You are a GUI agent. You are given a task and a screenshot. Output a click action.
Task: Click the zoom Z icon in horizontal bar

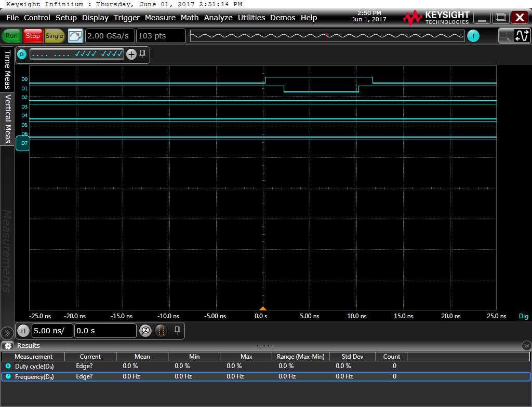tap(145, 330)
